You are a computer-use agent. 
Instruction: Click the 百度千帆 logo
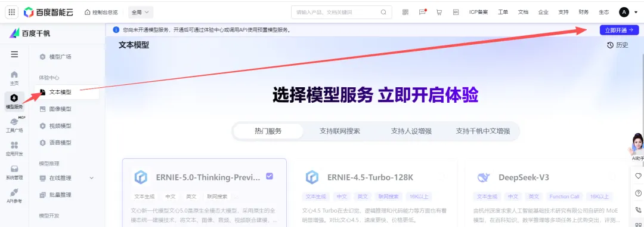pyautogui.click(x=30, y=33)
